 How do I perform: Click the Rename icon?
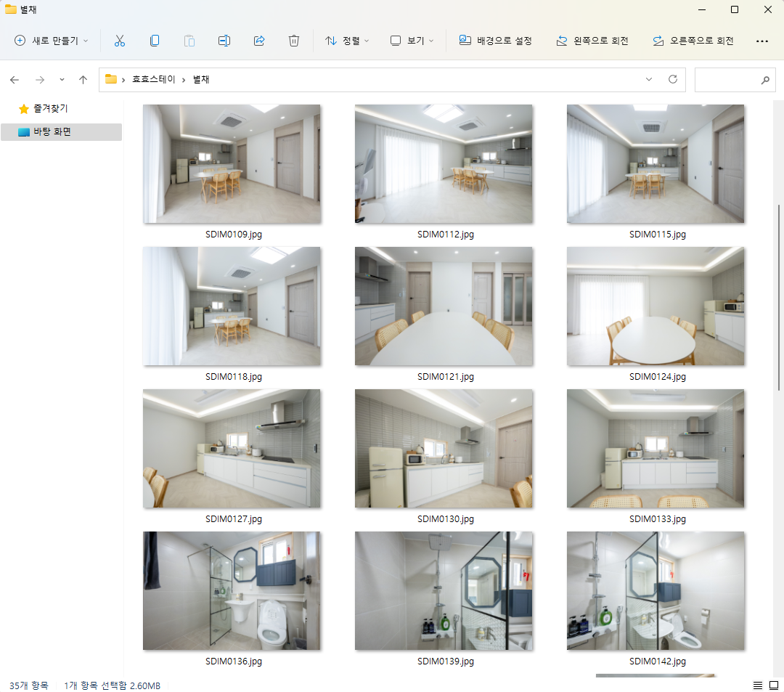pos(224,41)
